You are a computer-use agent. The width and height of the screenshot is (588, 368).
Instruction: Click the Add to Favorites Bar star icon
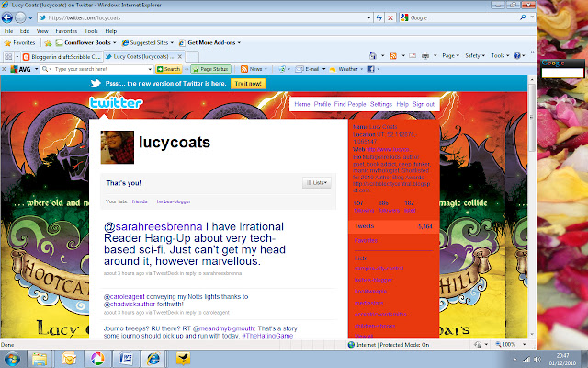tap(49, 43)
